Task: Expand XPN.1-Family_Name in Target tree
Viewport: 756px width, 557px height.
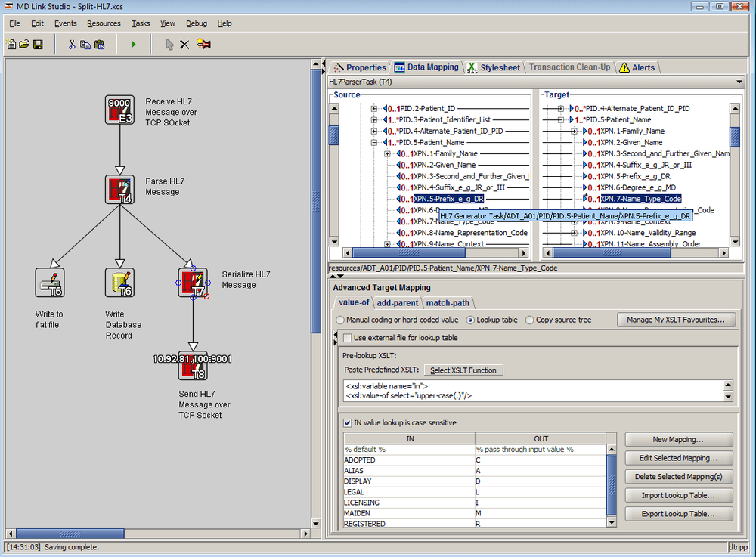Action: (574, 131)
